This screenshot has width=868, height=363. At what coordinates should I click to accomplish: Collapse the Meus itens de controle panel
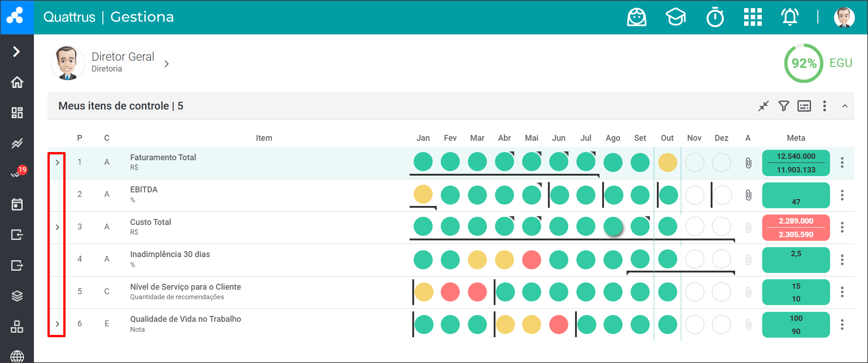[x=844, y=106]
